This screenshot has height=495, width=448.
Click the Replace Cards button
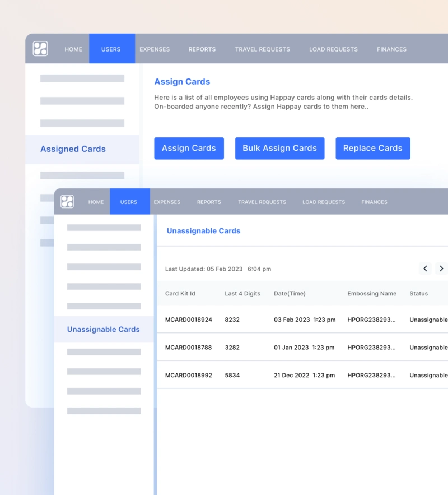point(373,148)
